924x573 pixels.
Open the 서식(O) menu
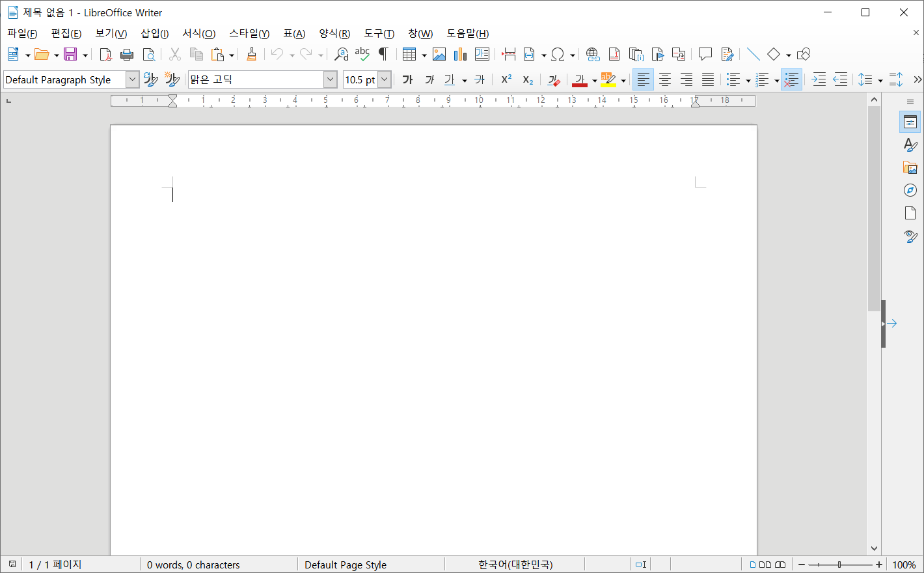pos(198,34)
